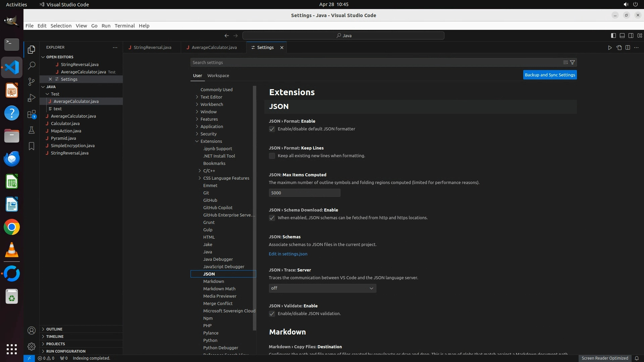Enable JSON Format Keep Lines checkbox
The image size is (644, 362).
(x=272, y=156)
